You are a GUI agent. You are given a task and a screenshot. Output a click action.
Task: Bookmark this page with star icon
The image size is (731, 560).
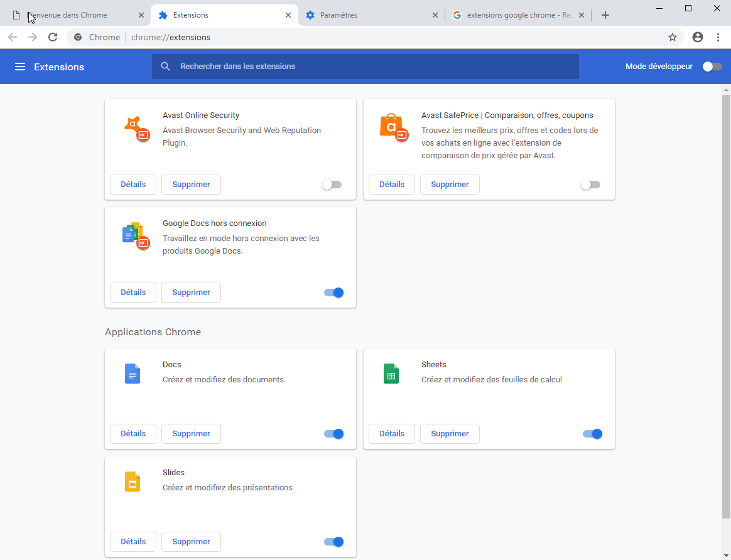(673, 37)
